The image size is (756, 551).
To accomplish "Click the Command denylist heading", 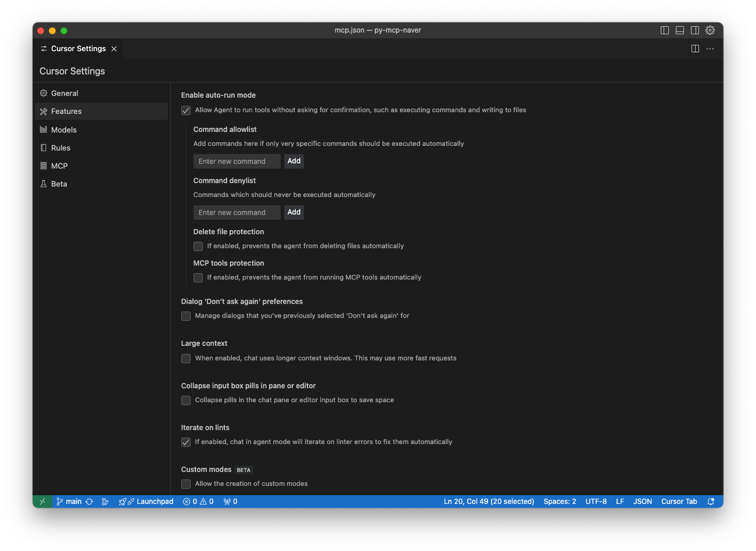I will click(224, 181).
